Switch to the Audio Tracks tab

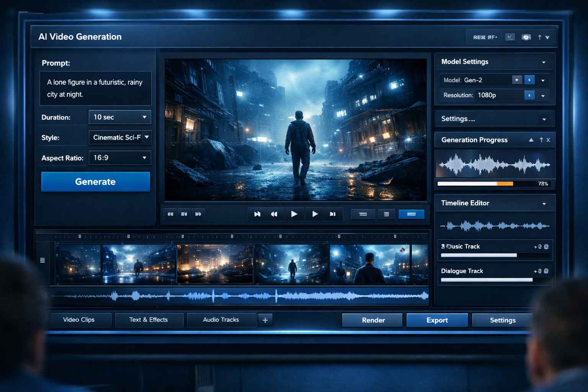pos(221,320)
